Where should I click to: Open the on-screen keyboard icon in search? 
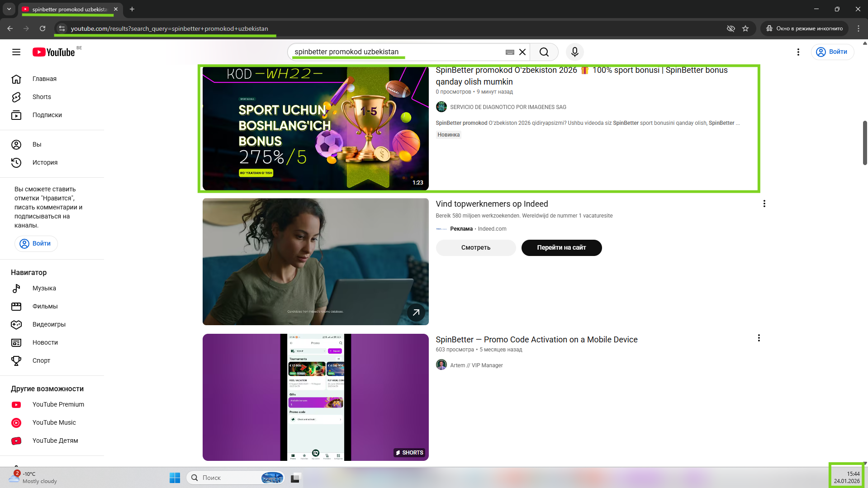tap(510, 52)
